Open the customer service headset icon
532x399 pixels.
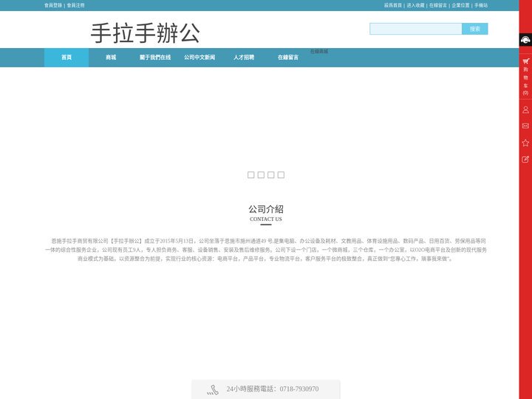pyautogui.click(x=525, y=40)
